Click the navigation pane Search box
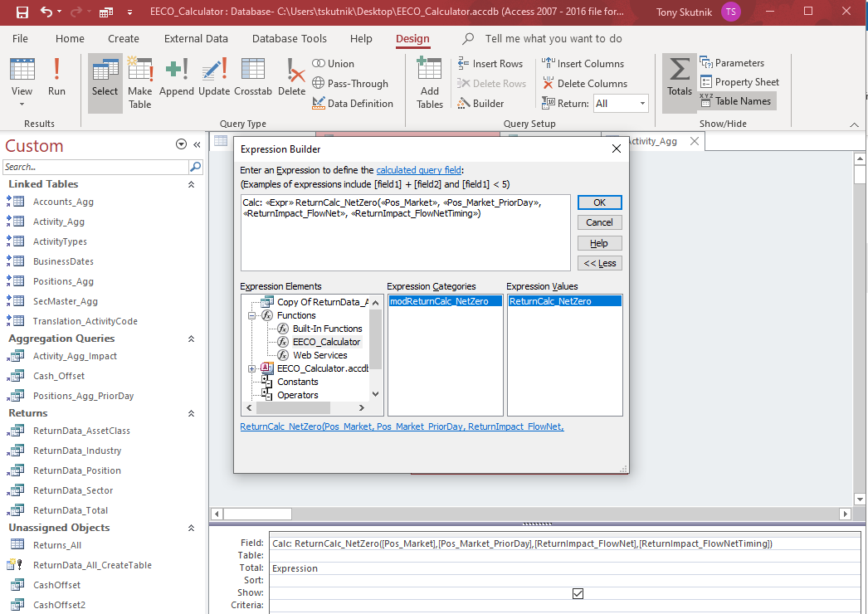Viewport: 868px width, 614px height. [x=96, y=167]
